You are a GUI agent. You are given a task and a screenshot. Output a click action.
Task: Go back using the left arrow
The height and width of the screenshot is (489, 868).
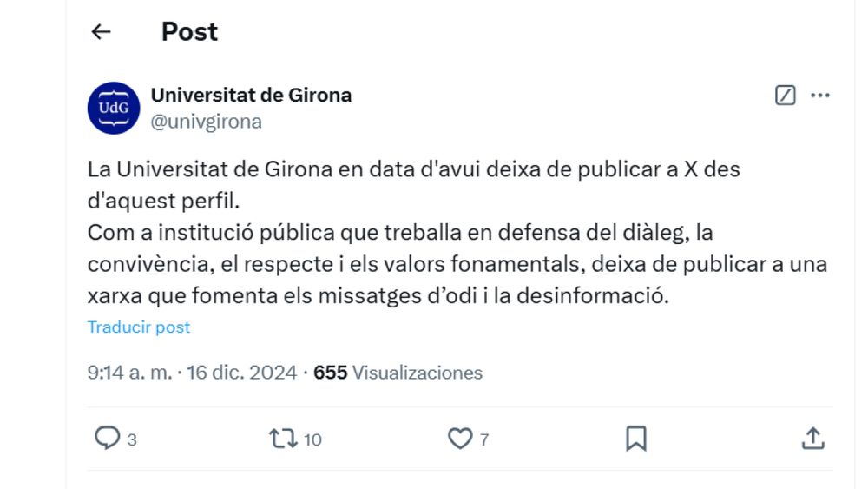[101, 31]
